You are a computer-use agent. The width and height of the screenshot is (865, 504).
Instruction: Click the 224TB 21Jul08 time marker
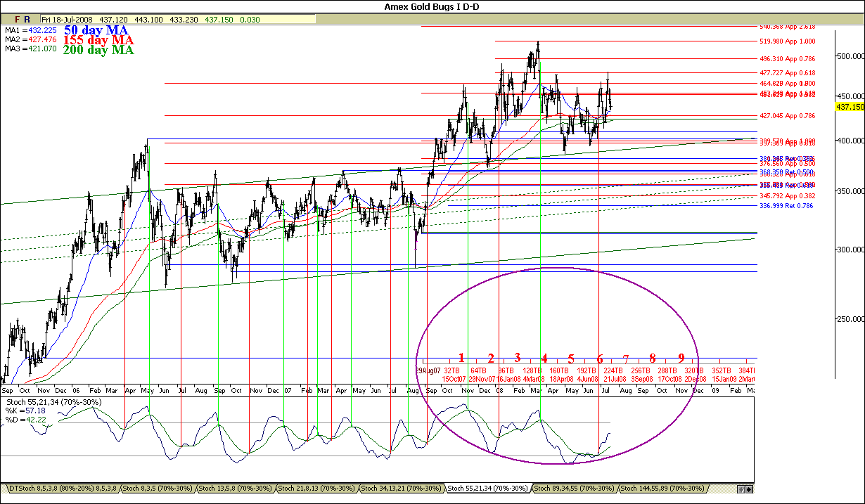coord(614,375)
